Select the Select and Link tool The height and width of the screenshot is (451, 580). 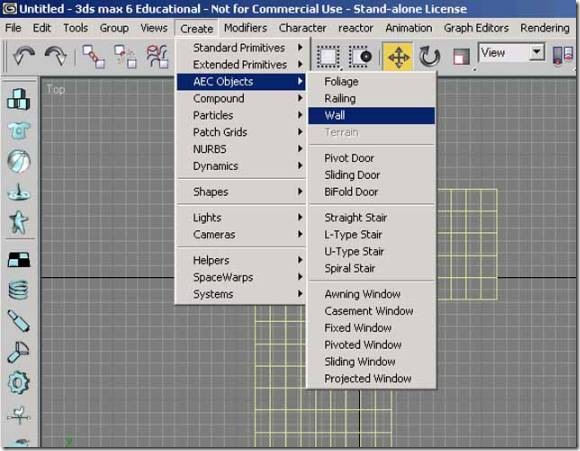93,57
